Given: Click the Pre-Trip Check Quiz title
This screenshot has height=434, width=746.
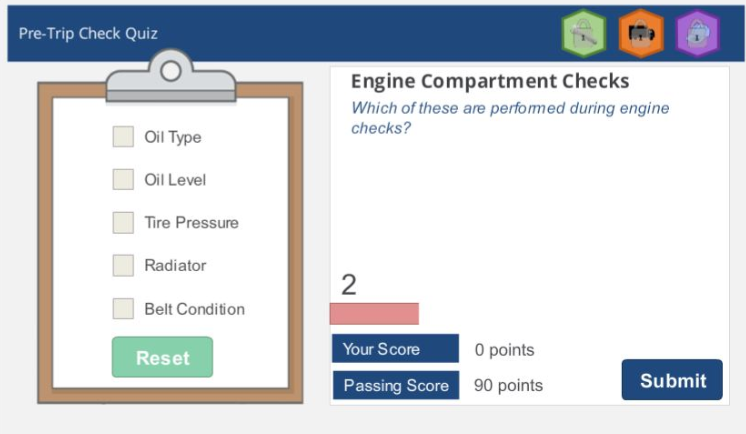Looking at the screenshot, I should point(88,33).
